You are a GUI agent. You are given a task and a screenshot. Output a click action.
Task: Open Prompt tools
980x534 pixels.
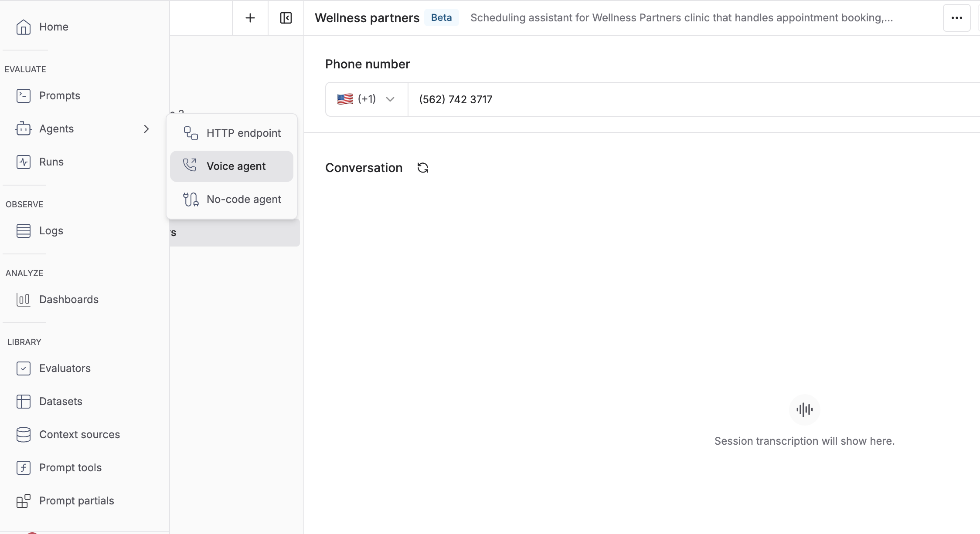(x=70, y=468)
